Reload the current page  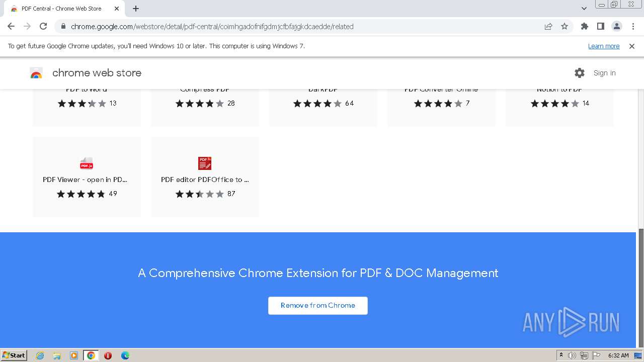43,26
